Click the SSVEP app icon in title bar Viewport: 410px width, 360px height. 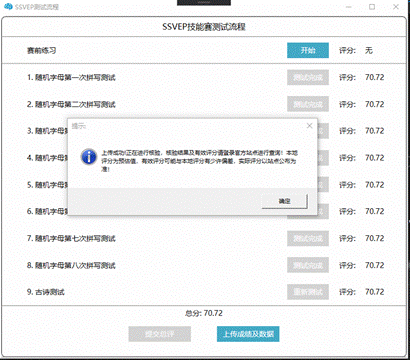8,6
